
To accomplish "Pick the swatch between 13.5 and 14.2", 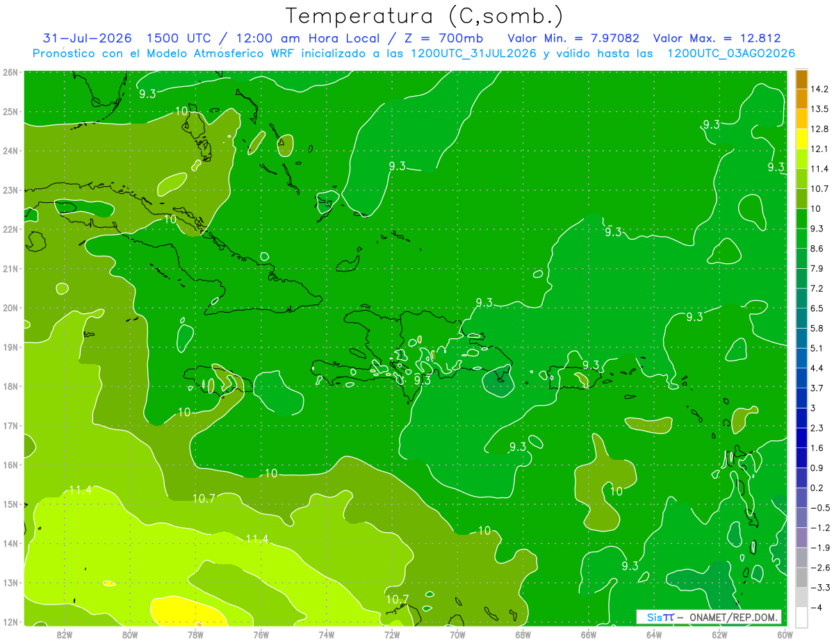I will coord(801,99).
